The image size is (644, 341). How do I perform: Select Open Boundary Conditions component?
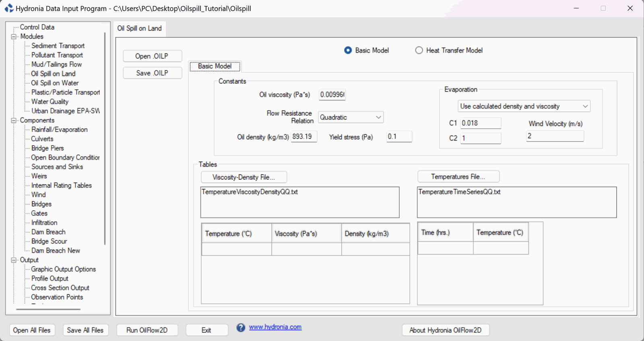click(66, 158)
